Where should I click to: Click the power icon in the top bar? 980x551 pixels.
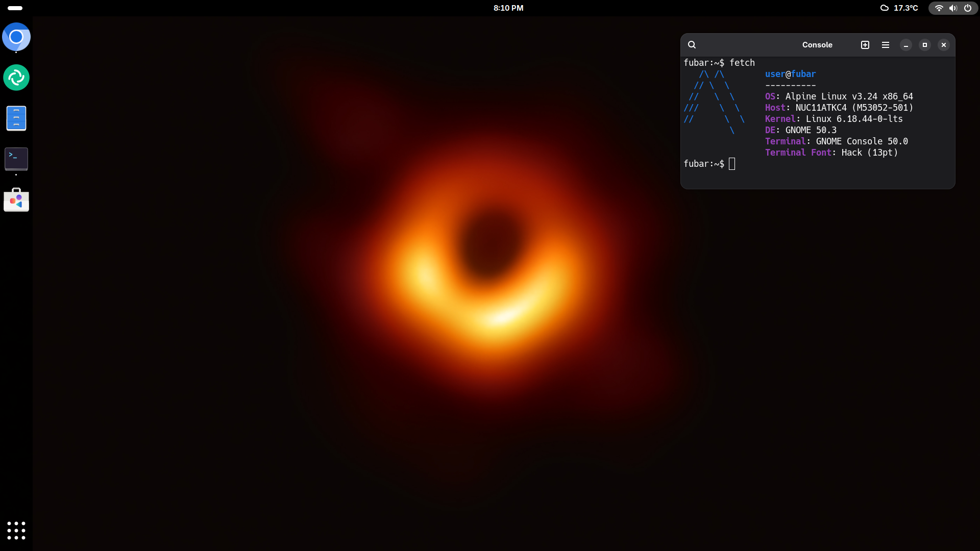[968, 8]
